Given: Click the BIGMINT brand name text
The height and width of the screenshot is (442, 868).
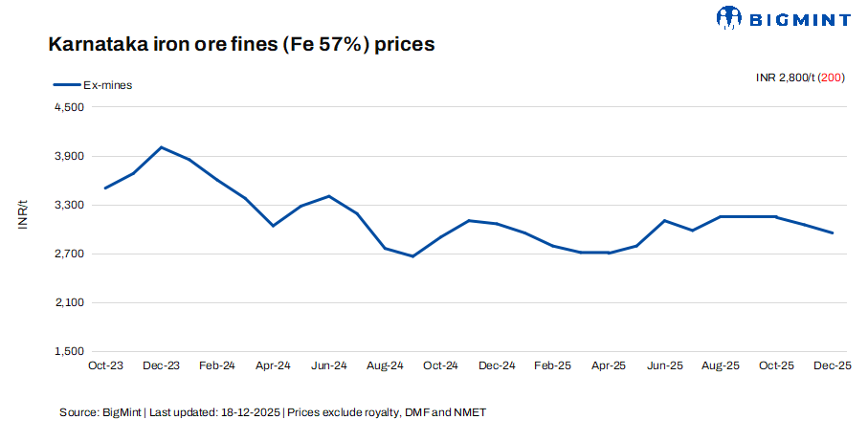Looking at the screenshot, I should tap(800, 17).
